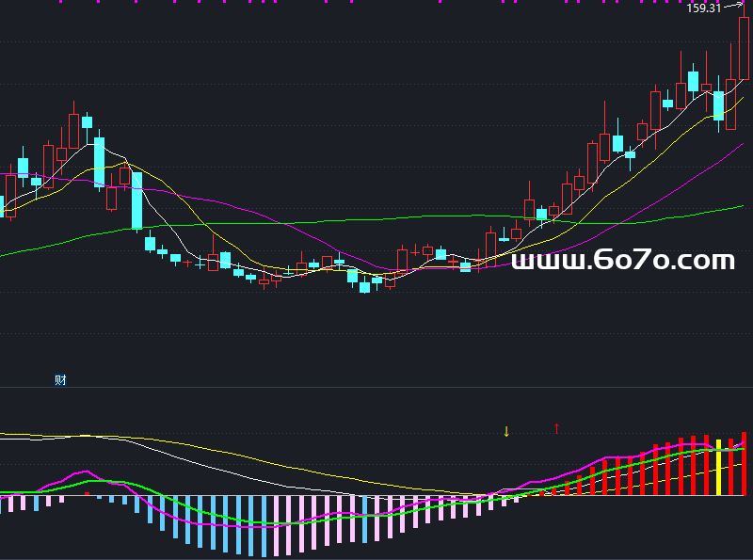Click the lowest cyan candlestick at chart bottom
The height and width of the screenshot is (560, 753).
click(364, 287)
